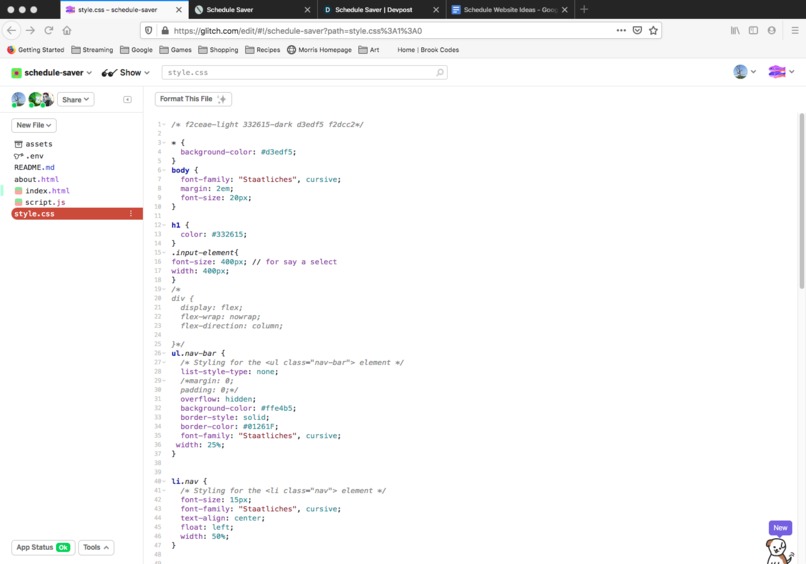Bookmark this page with the star icon
Image resolution: width=806 pixels, height=564 pixels.
coord(653,30)
